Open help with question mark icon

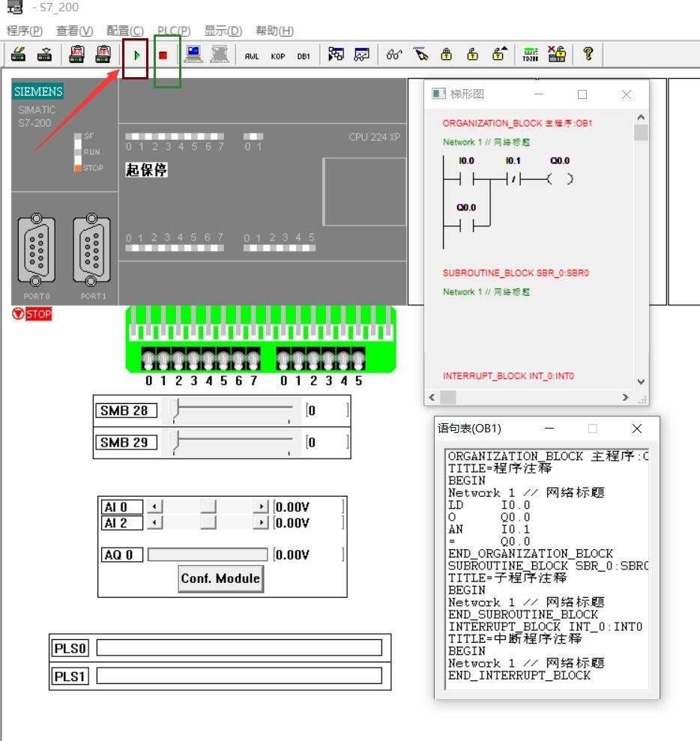pyautogui.click(x=588, y=53)
